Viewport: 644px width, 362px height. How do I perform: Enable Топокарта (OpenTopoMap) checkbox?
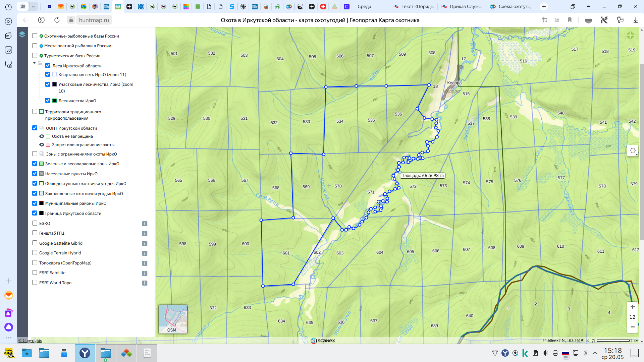(35, 263)
